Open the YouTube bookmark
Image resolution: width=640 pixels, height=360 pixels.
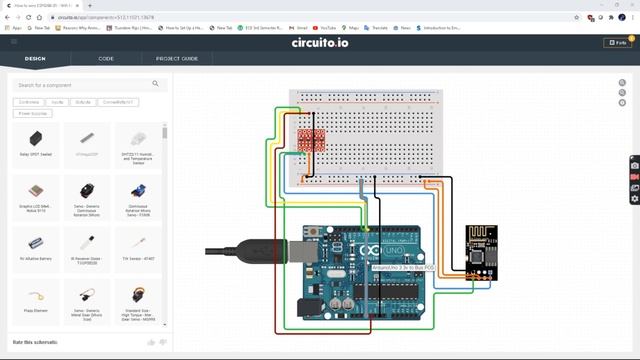[324, 28]
